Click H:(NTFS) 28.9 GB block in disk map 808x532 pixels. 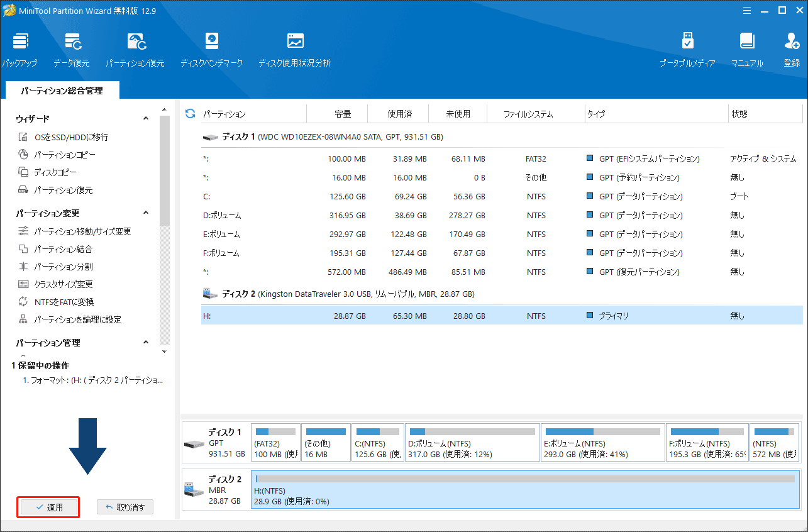click(525, 489)
